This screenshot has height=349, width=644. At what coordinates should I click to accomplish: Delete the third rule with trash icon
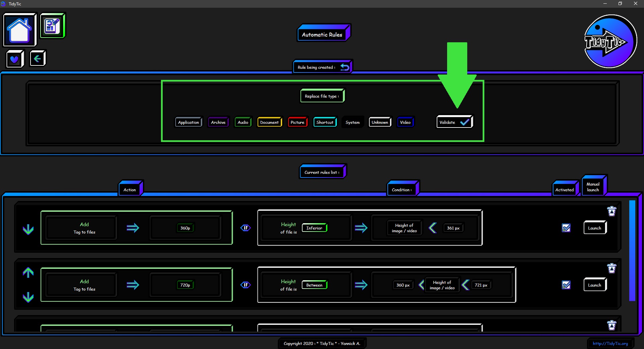tap(611, 325)
